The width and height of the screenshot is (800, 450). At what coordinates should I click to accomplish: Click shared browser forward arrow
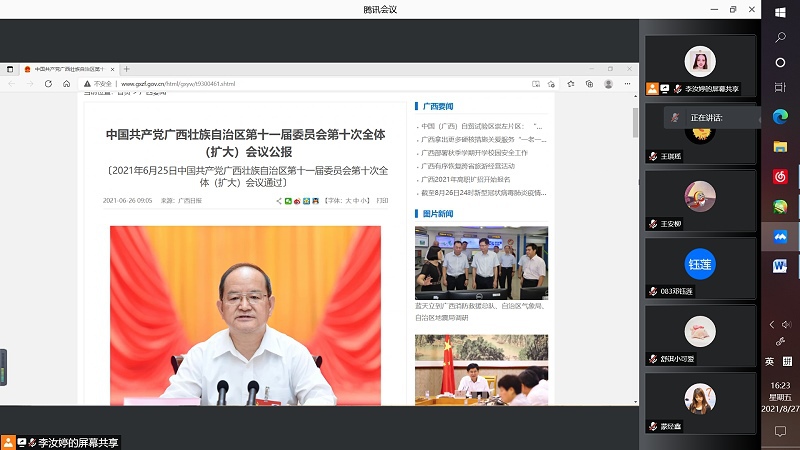(30, 84)
